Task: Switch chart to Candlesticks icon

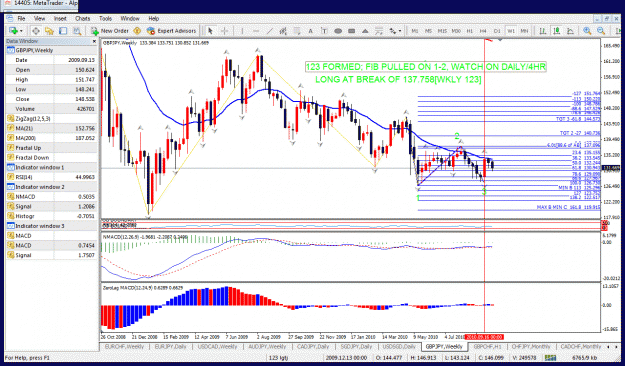Action: 556,31
